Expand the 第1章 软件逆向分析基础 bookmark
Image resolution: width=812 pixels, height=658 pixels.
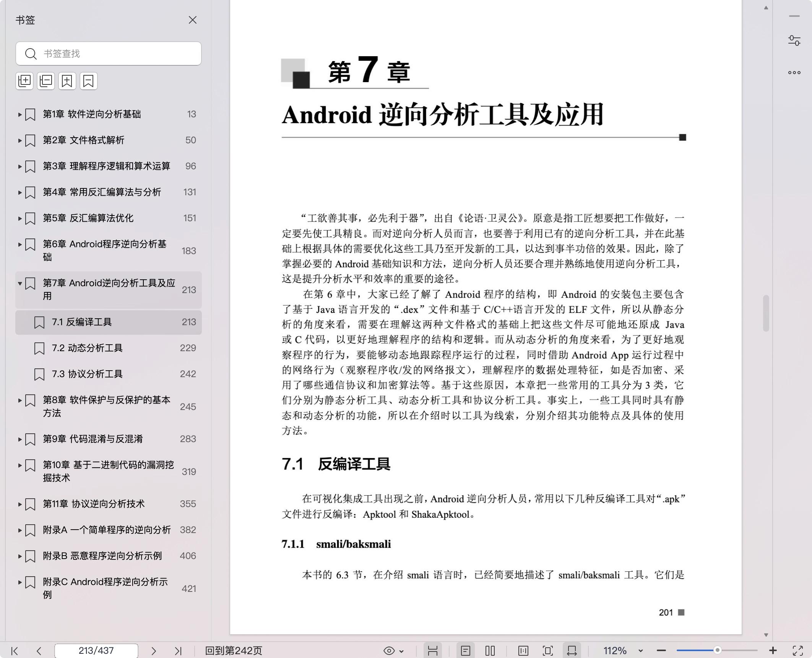tap(19, 114)
